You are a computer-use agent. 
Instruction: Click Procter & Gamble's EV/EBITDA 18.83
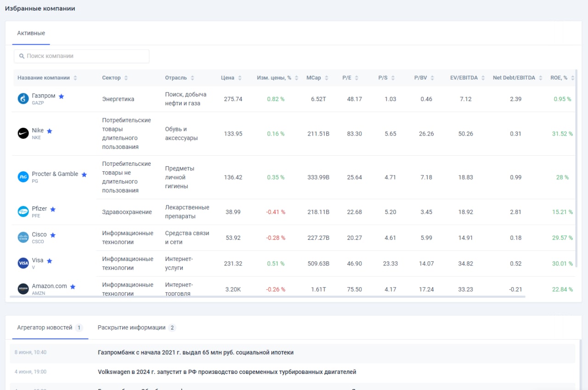pos(465,177)
